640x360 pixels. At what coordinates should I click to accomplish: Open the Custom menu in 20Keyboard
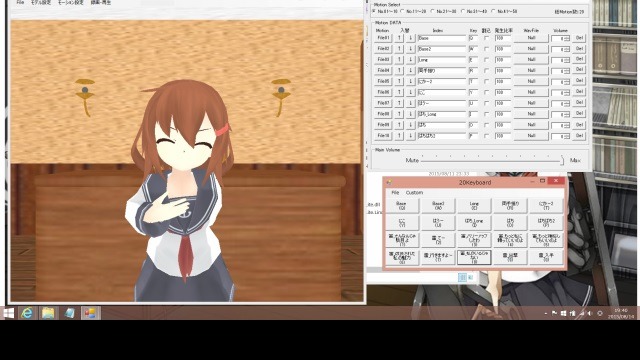click(x=414, y=193)
